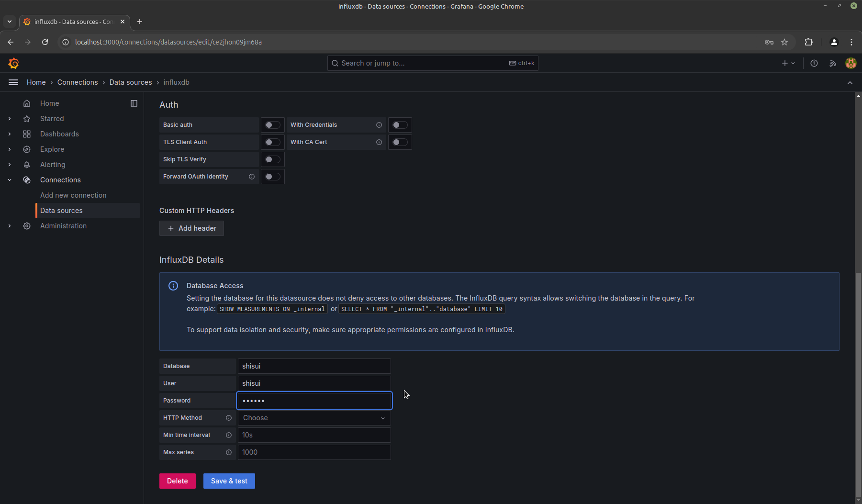Open the news feed RSS icon
The width and height of the screenshot is (862, 504).
coord(833,63)
